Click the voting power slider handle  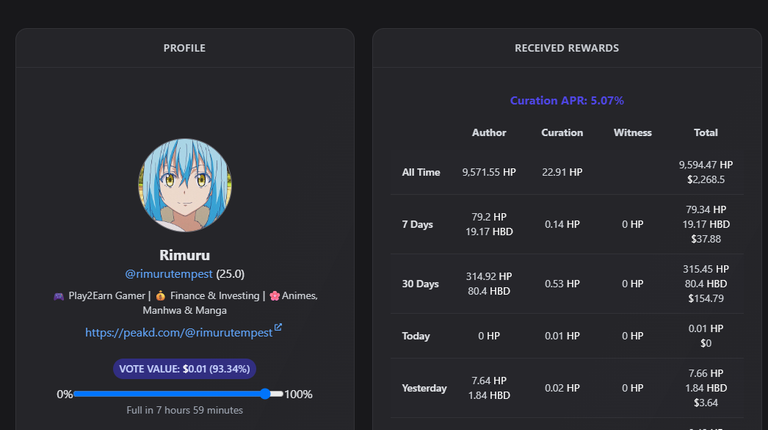tap(265, 394)
